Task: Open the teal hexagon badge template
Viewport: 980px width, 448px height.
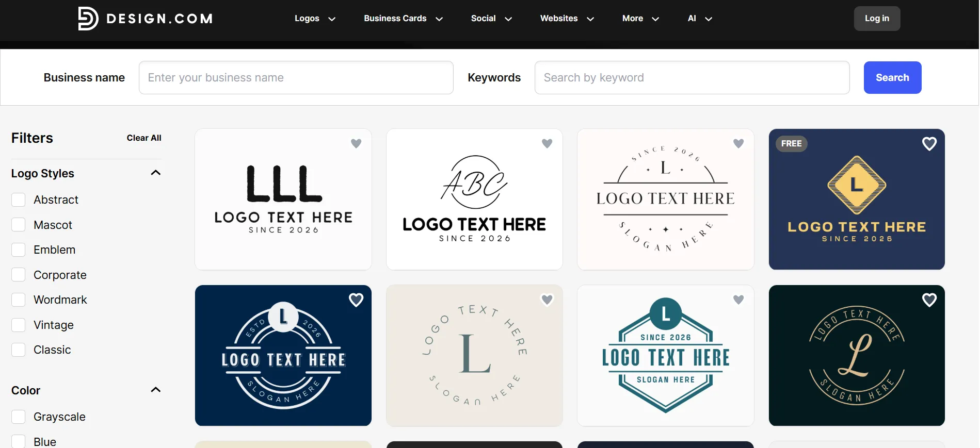Action: click(666, 356)
